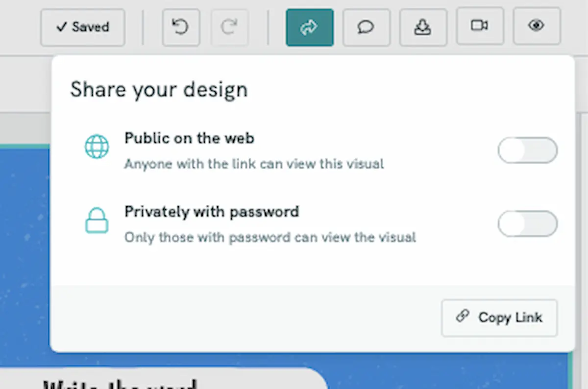This screenshot has height=389, width=588.
Task: Click the Saved status button
Action: pyautogui.click(x=82, y=27)
